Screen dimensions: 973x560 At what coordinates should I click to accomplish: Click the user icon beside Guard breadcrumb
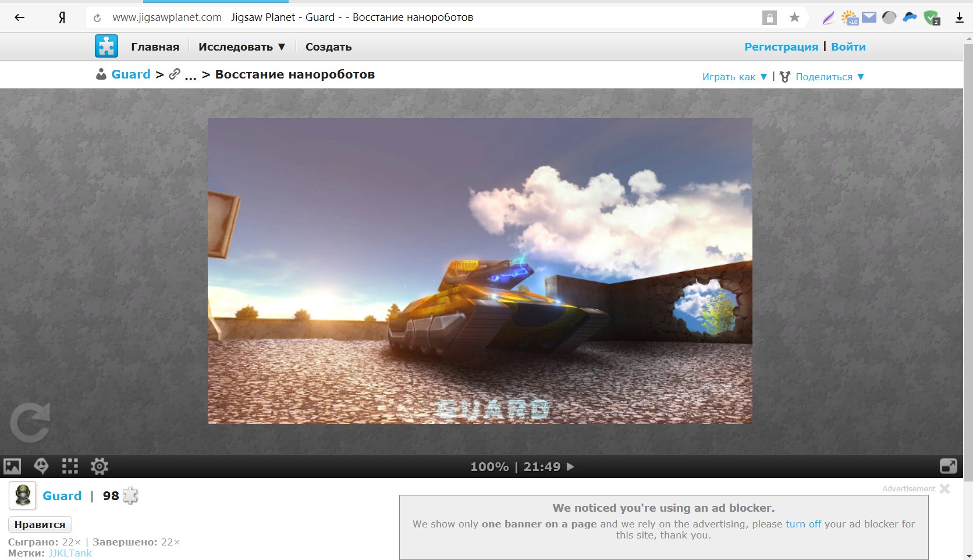pyautogui.click(x=101, y=74)
